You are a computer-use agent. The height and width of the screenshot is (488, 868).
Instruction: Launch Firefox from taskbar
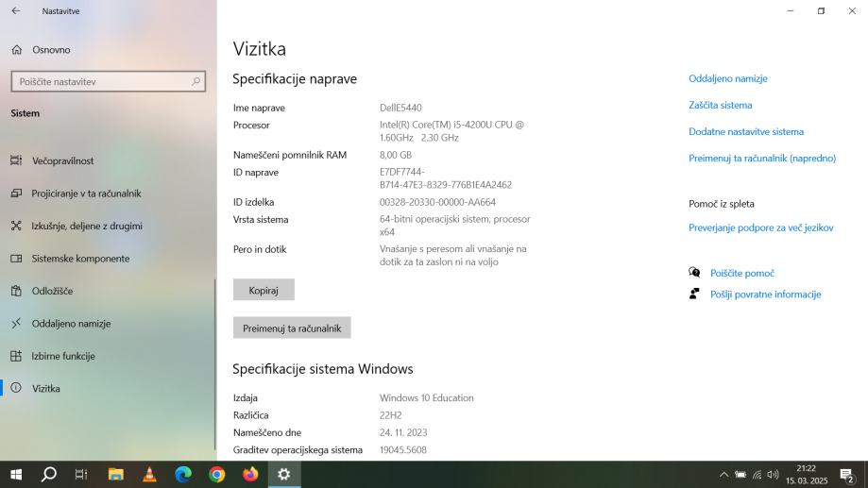(x=251, y=474)
